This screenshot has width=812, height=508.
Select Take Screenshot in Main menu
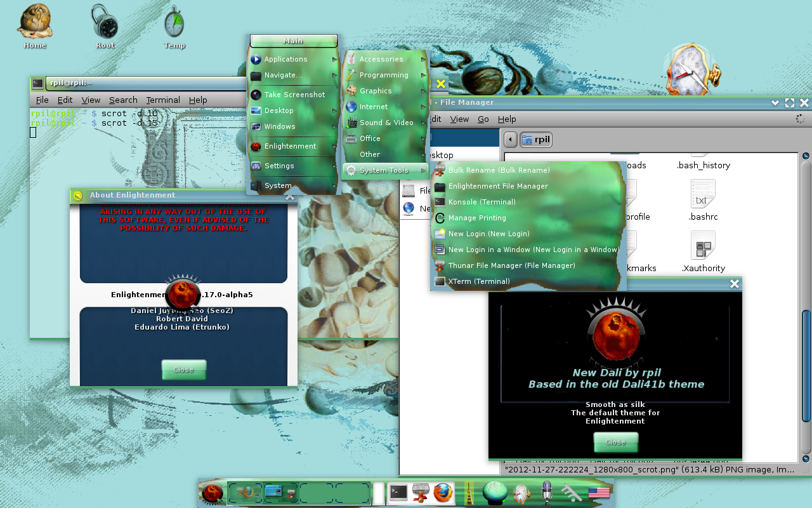coord(294,95)
